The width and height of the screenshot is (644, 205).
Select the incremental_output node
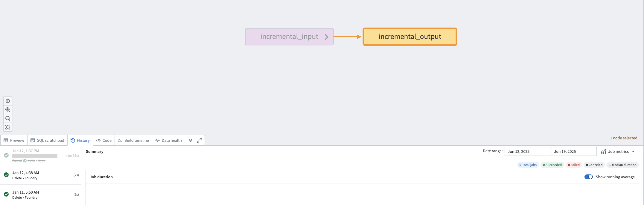click(x=409, y=37)
